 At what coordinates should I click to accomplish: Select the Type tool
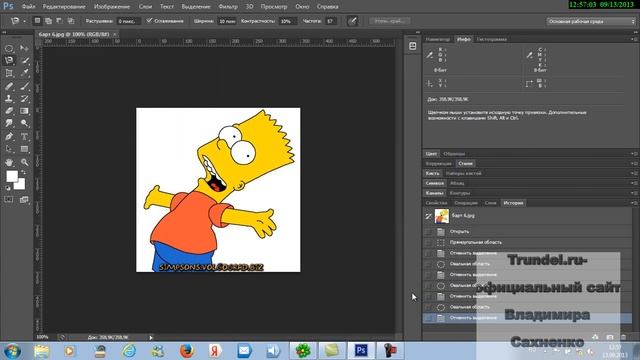24,136
